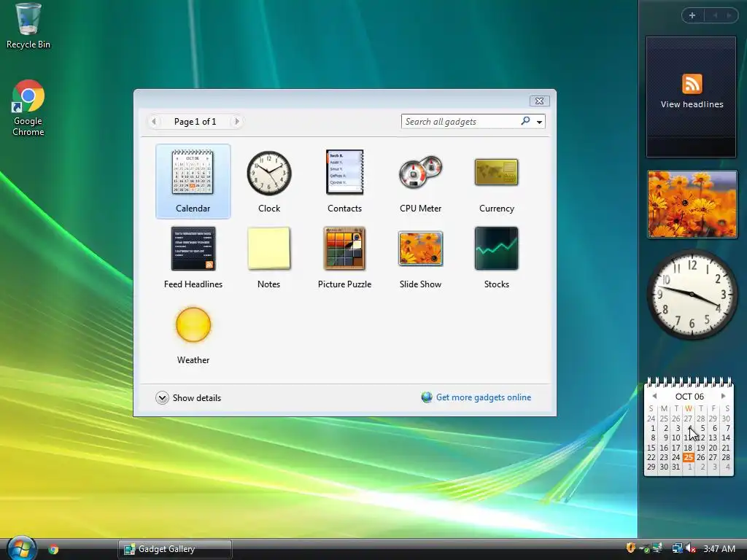This screenshot has width=747, height=560.
Task: Select the Feed Headlines gadget icon
Action: click(193, 248)
